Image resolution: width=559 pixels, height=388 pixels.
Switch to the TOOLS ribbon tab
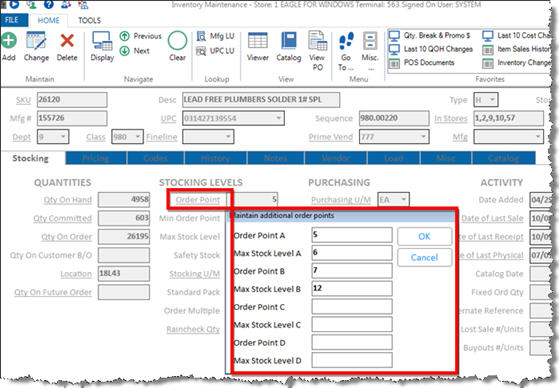tap(89, 20)
